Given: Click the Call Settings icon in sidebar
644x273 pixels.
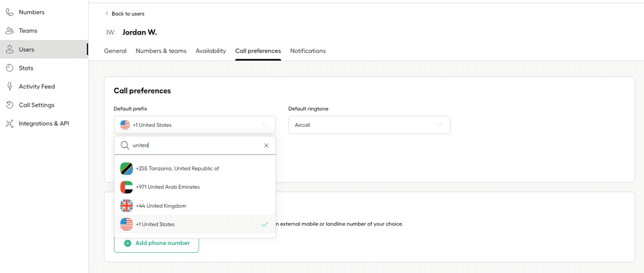Looking at the screenshot, I should [x=10, y=105].
